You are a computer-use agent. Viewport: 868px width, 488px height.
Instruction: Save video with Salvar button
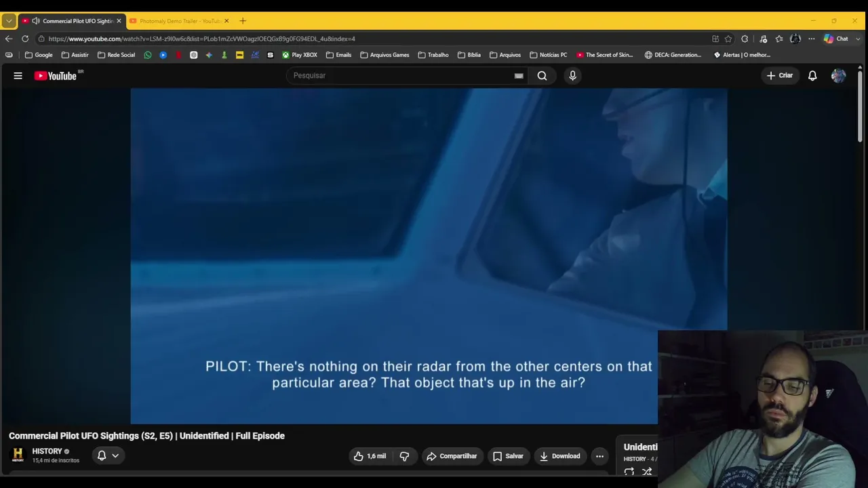coord(508,456)
